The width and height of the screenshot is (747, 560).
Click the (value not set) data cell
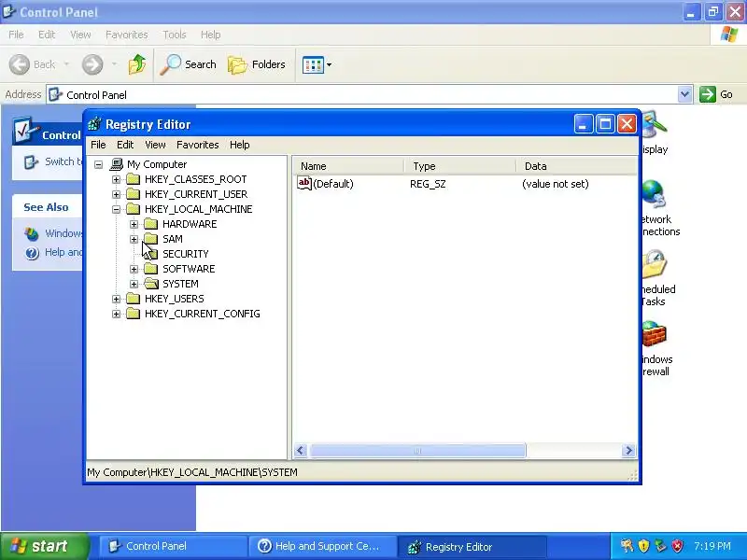[x=556, y=184]
